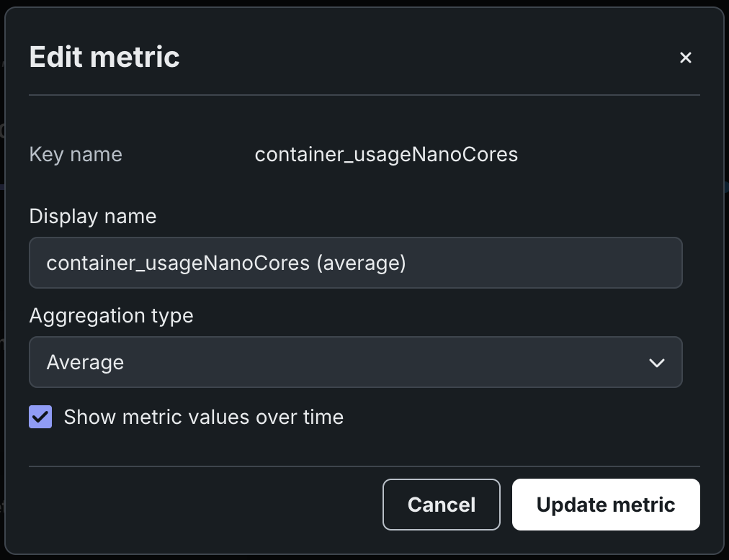729x560 pixels.
Task: Close the Edit metric dialog with X
Action: tap(686, 58)
